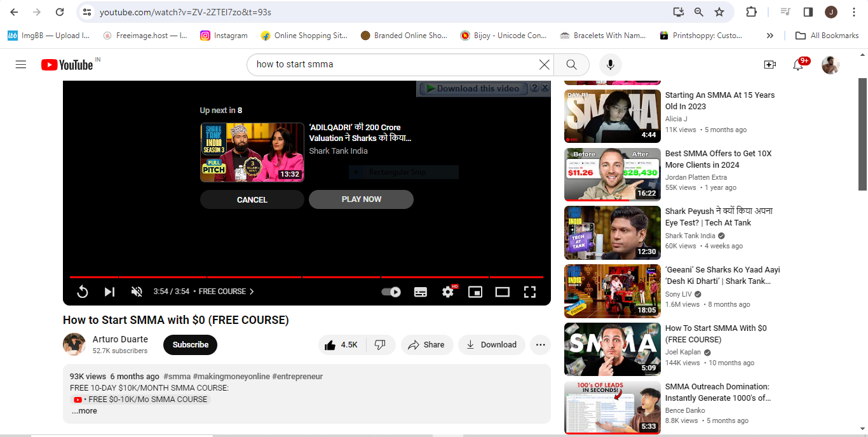This screenshot has width=868, height=437.
Task: Click Download this video overlay button
Action: (472, 88)
